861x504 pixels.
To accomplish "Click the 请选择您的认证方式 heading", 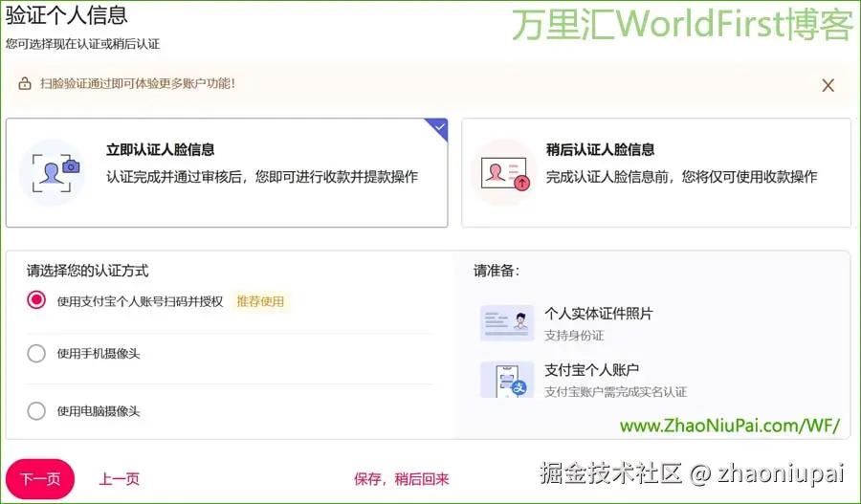I will [x=88, y=271].
